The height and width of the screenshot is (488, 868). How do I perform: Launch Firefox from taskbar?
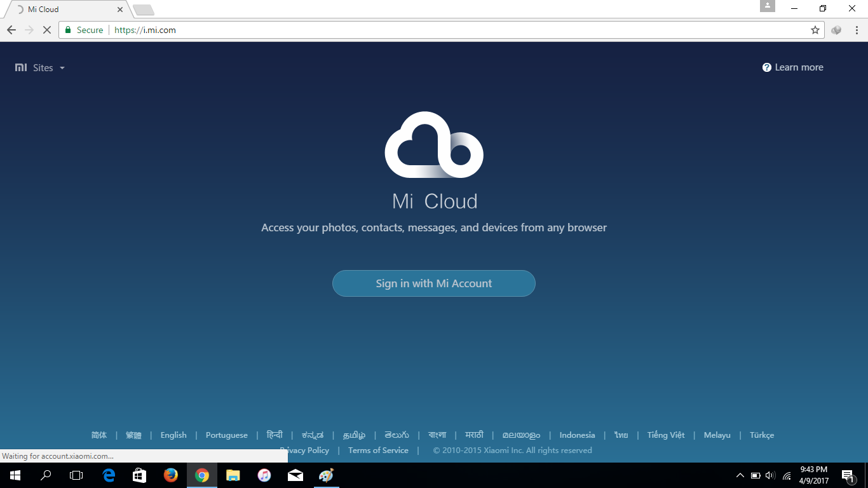tap(171, 475)
